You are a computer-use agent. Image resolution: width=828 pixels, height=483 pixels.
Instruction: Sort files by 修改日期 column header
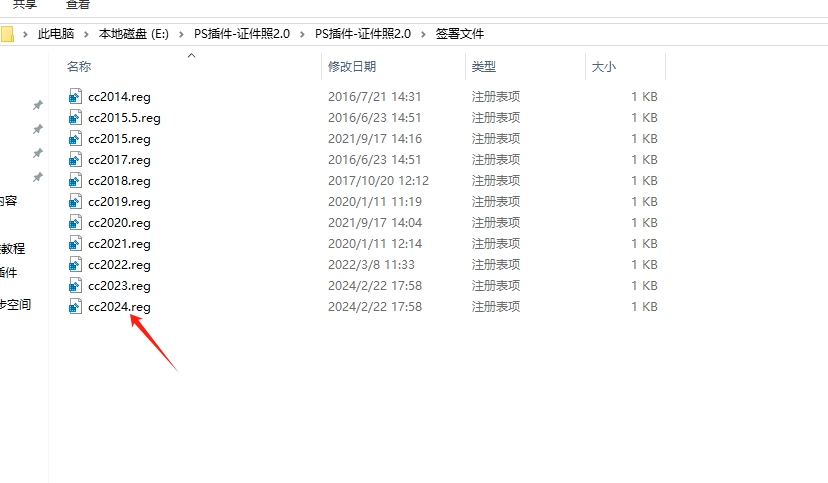(352, 67)
